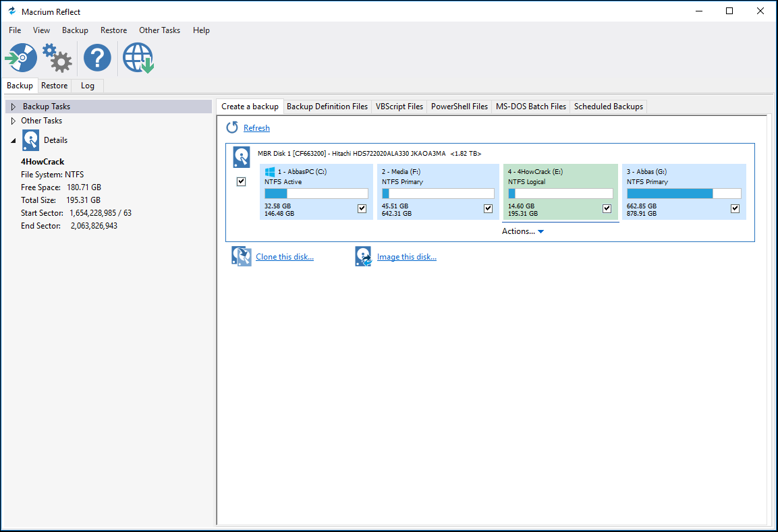The image size is (778, 532).
Task: Click the Refresh link
Action: tap(256, 128)
